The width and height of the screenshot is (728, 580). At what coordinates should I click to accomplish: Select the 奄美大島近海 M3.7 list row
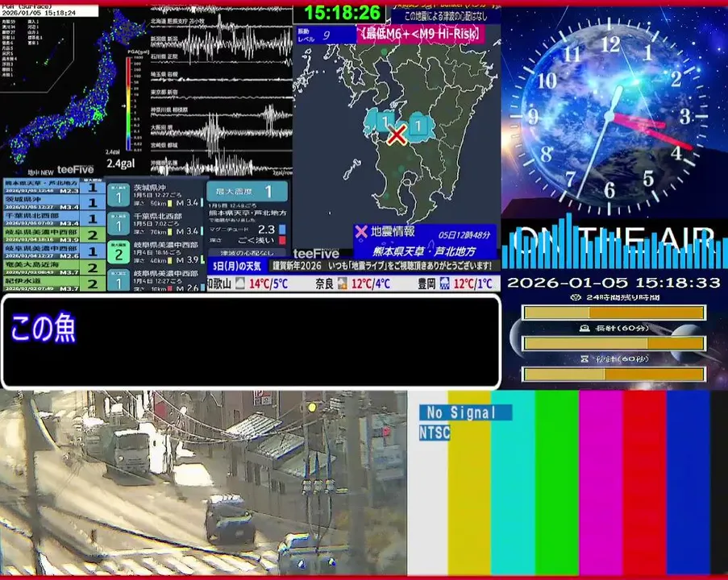point(54,267)
